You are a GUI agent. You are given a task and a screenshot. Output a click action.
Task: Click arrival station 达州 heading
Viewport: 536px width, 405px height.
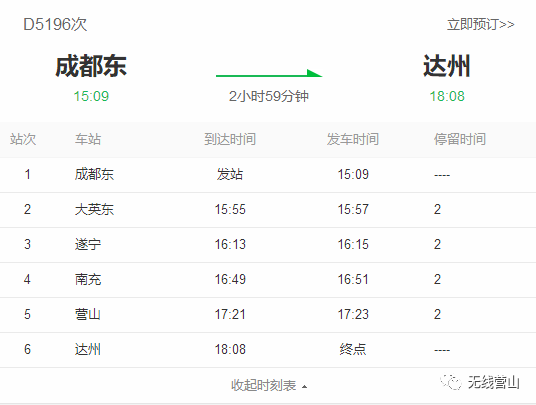447,66
